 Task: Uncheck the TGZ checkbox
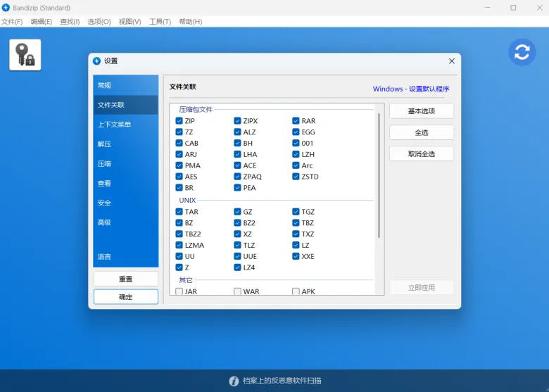point(296,212)
